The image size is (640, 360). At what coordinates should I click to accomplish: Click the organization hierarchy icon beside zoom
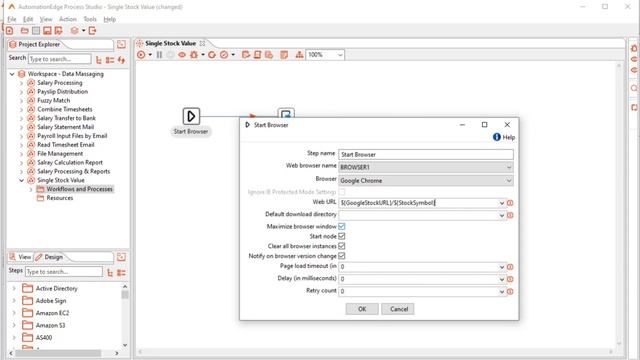click(x=299, y=55)
